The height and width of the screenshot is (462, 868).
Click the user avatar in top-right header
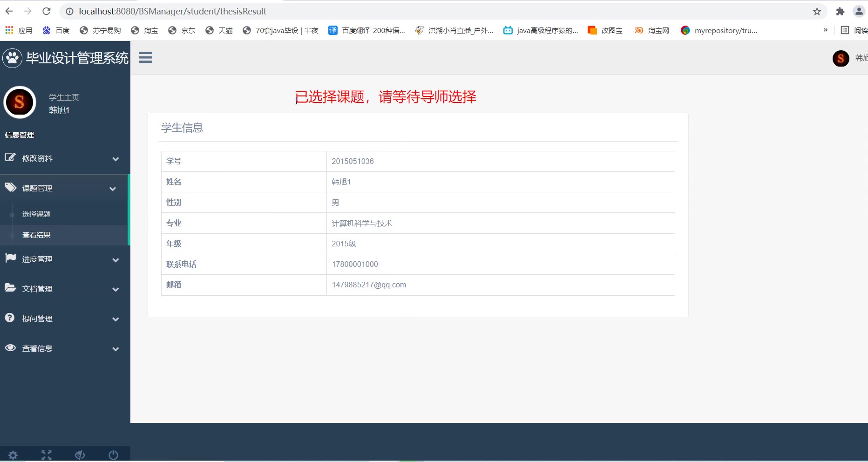click(841, 58)
